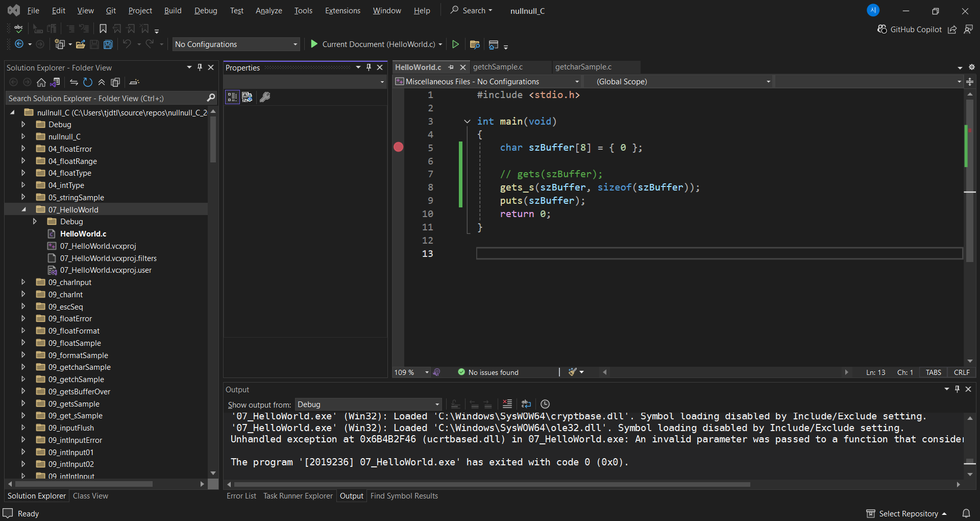Click the TABS indentation indicator

[x=933, y=372]
